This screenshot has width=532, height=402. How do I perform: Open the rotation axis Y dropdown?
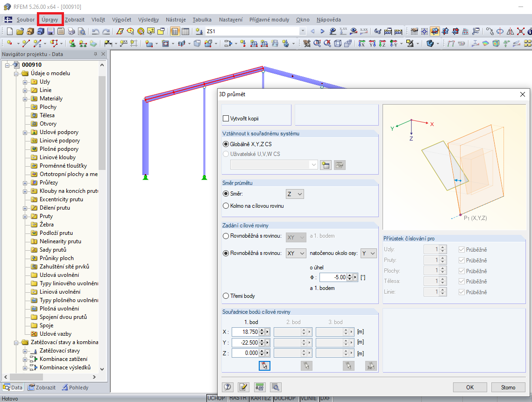(369, 254)
